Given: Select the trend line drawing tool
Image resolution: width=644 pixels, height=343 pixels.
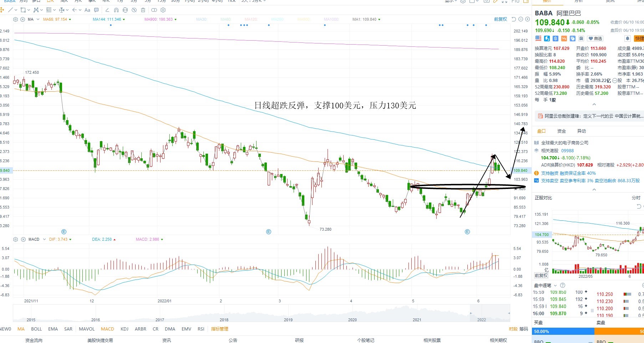Looking at the screenshot, I should click(x=10, y=10).
